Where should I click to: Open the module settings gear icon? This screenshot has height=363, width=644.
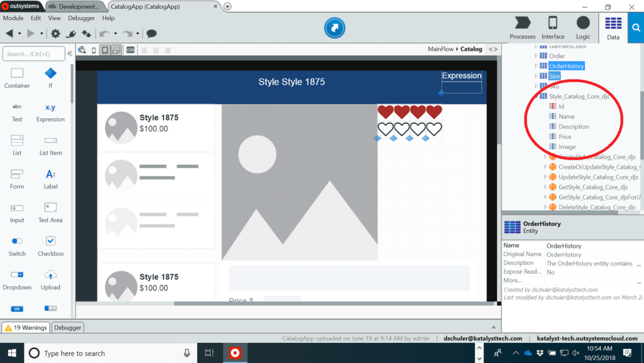tap(55, 33)
